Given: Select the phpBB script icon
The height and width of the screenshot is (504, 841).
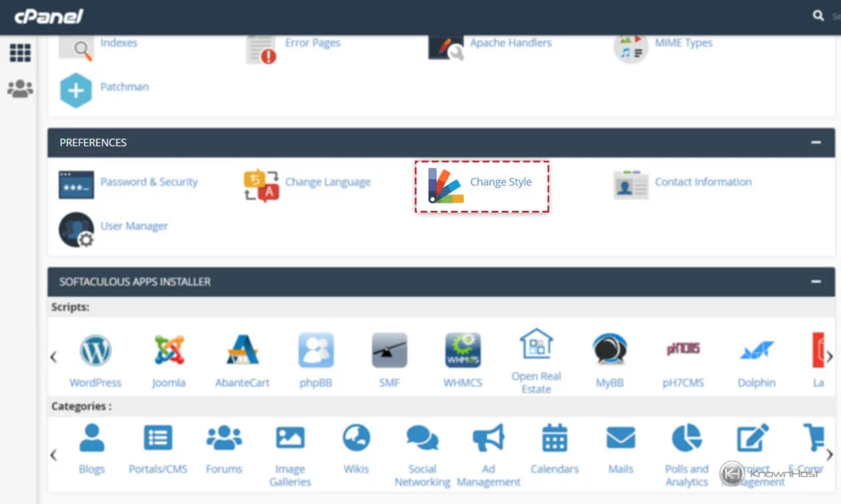Looking at the screenshot, I should (x=316, y=351).
